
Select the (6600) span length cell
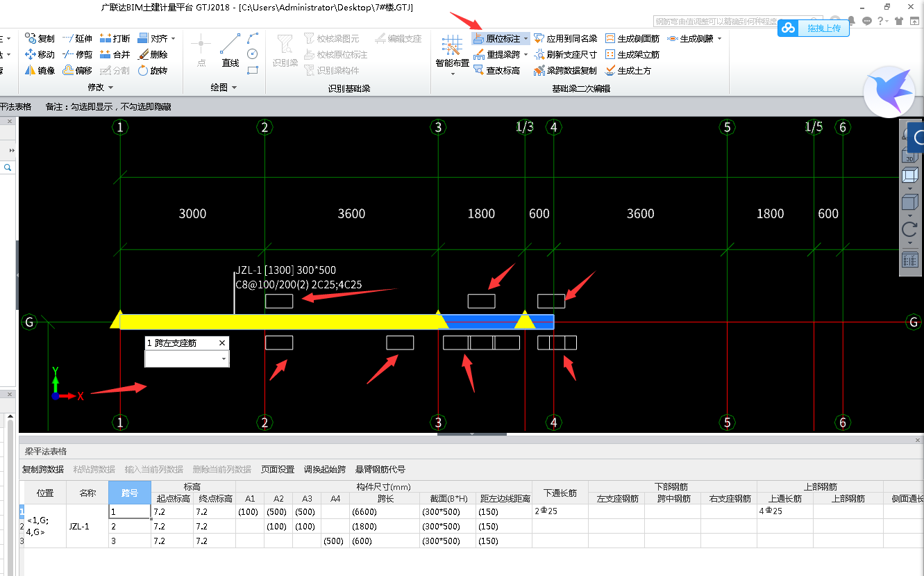(x=385, y=511)
